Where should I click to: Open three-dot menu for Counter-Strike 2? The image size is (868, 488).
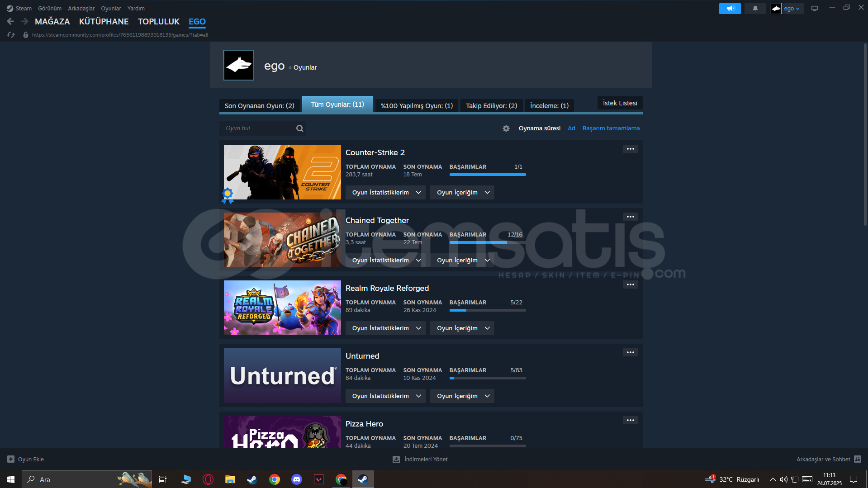630,149
